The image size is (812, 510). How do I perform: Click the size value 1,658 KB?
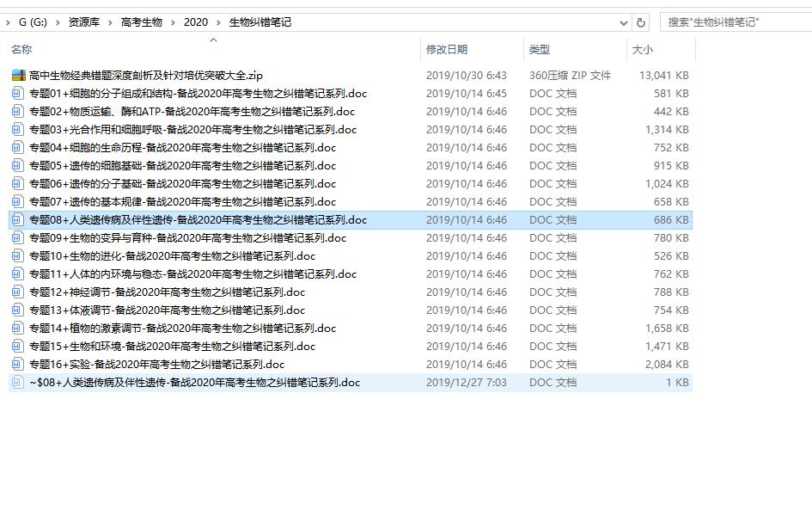(667, 328)
